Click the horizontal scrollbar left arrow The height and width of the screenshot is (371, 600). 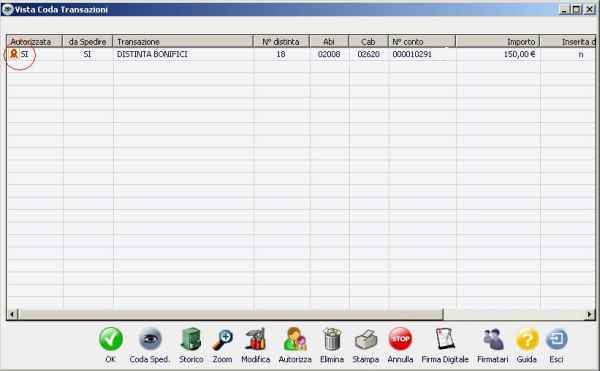tap(12, 314)
